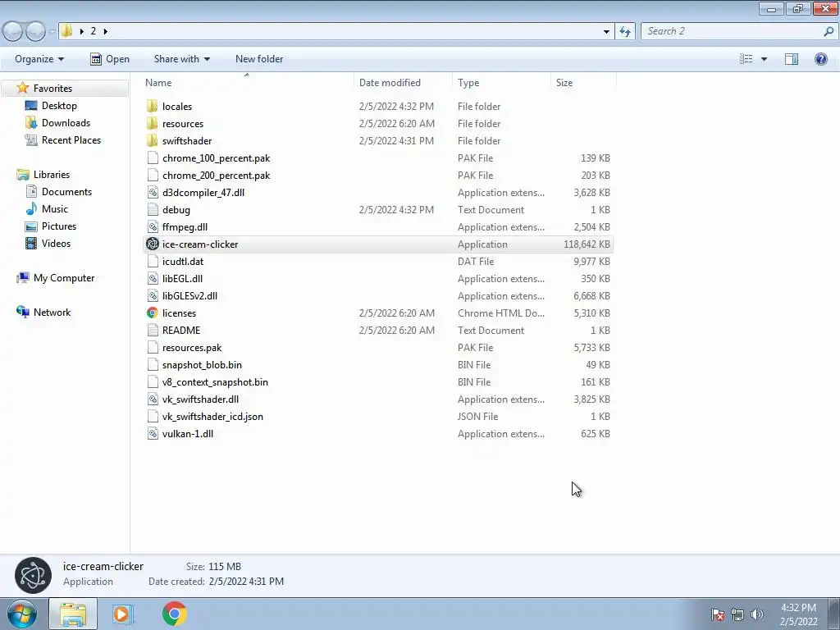Select the icudtl.dat file name
The width and height of the screenshot is (840, 630).
183,262
